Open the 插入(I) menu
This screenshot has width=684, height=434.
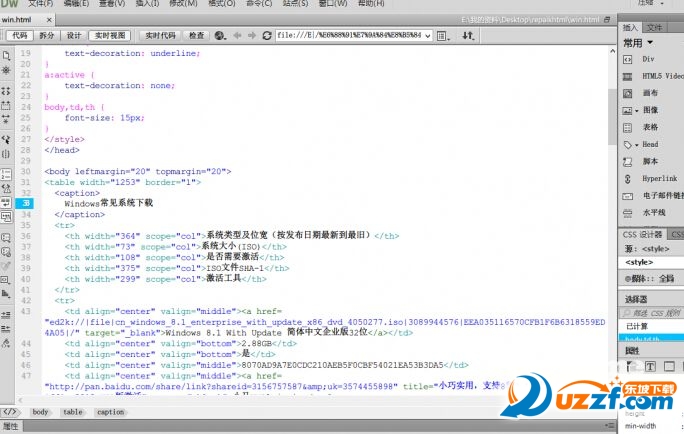pos(147,3)
